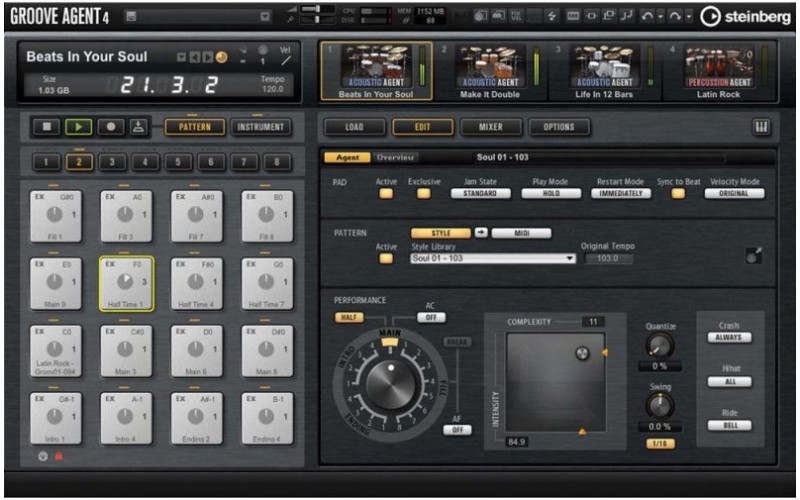
Task: Click the metronome icon beside Record
Action: tap(137, 128)
